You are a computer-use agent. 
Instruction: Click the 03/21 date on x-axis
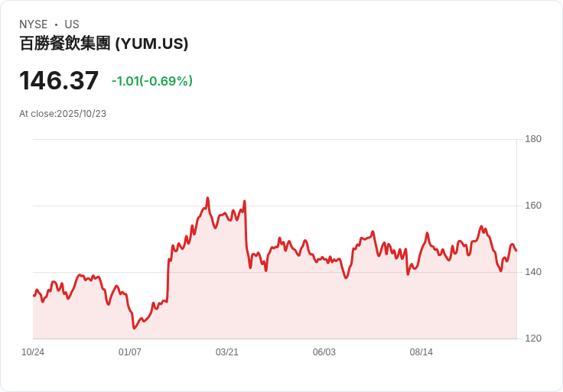(x=227, y=352)
